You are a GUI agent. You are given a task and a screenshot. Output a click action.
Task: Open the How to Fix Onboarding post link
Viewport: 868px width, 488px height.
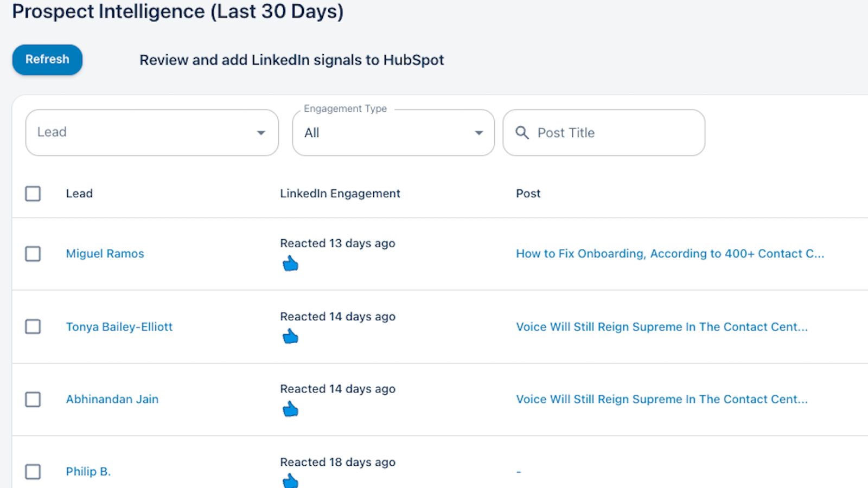(670, 254)
